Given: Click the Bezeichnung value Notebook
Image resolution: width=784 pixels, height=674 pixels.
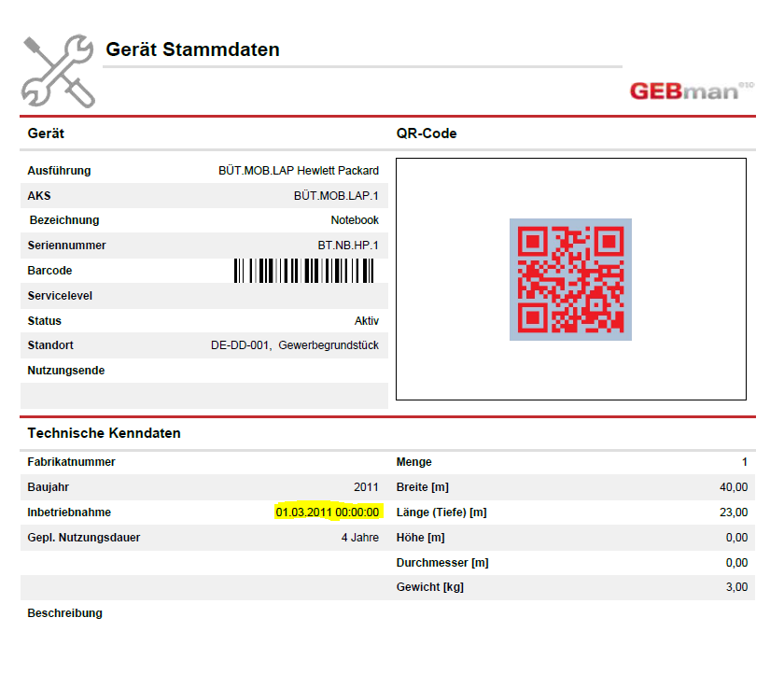Looking at the screenshot, I should click(x=355, y=220).
